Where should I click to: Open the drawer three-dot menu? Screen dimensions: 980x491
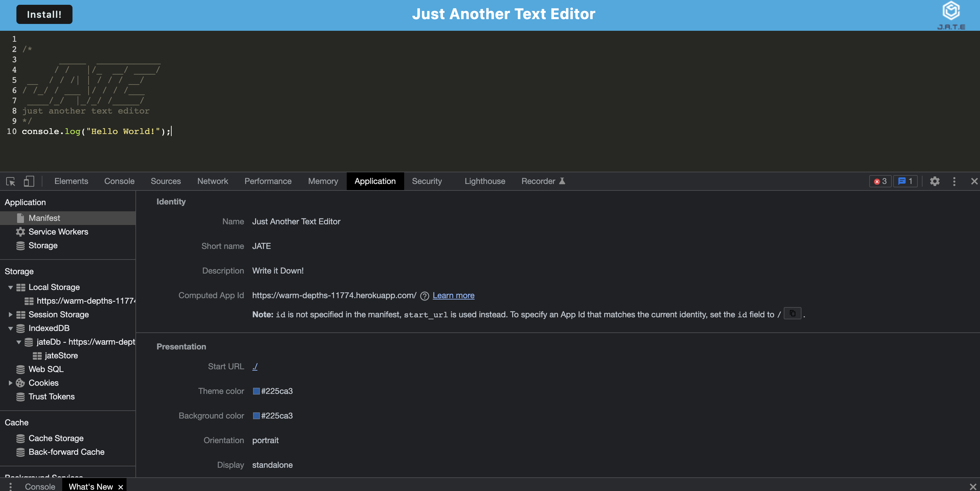tap(11, 487)
